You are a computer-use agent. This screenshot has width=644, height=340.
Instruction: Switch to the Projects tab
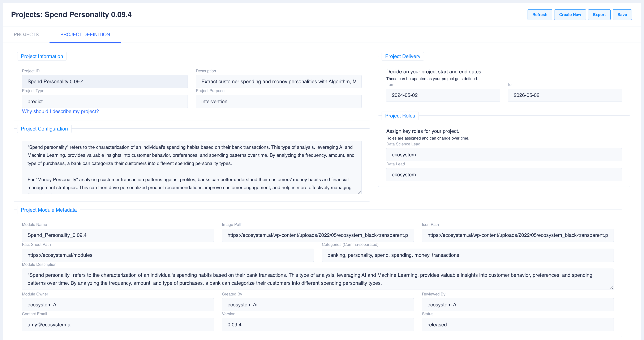point(26,34)
